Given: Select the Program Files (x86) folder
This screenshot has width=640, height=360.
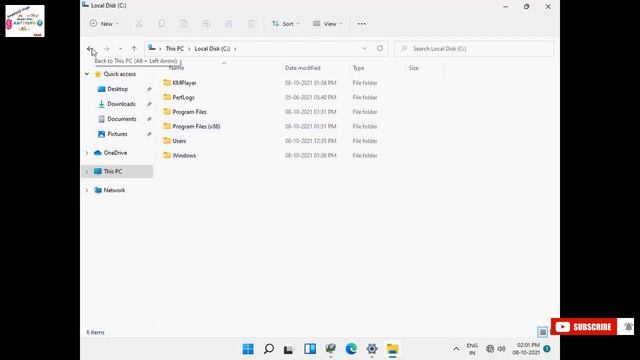Looking at the screenshot, I should [196, 127].
